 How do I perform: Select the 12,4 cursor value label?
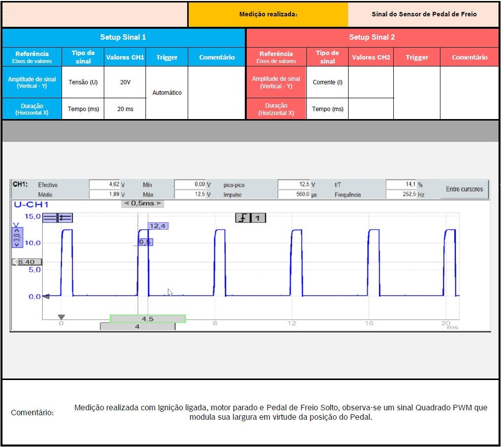[x=158, y=226]
